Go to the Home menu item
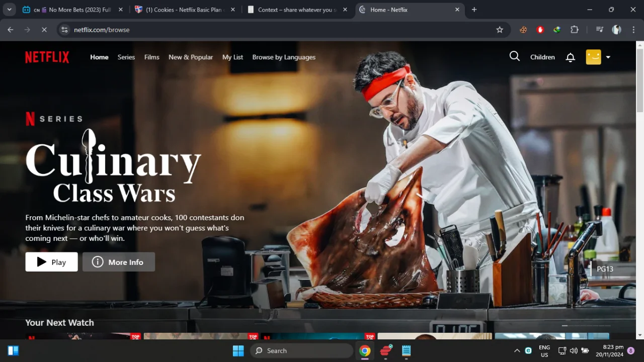This screenshot has height=362, width=644. [99, 57]
